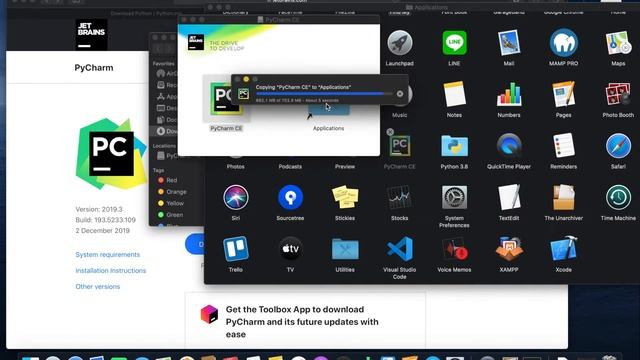Viewport: 640px width, 360px height.
Task: Open the XAMPP app icon
Action: pyautogui.click(x=509, y=249)
